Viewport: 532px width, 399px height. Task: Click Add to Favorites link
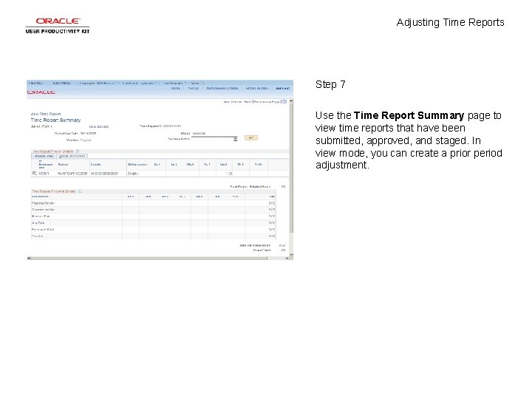[256, 88]
